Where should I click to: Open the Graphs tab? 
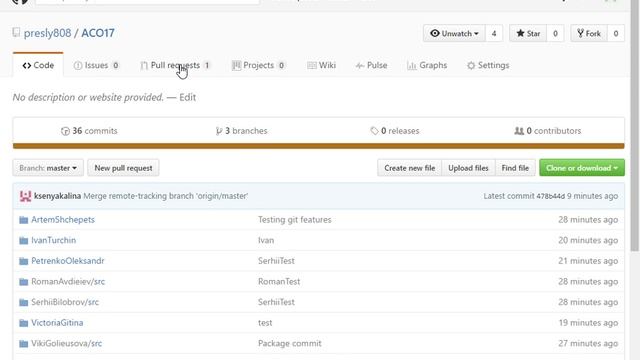coord(427,65)
